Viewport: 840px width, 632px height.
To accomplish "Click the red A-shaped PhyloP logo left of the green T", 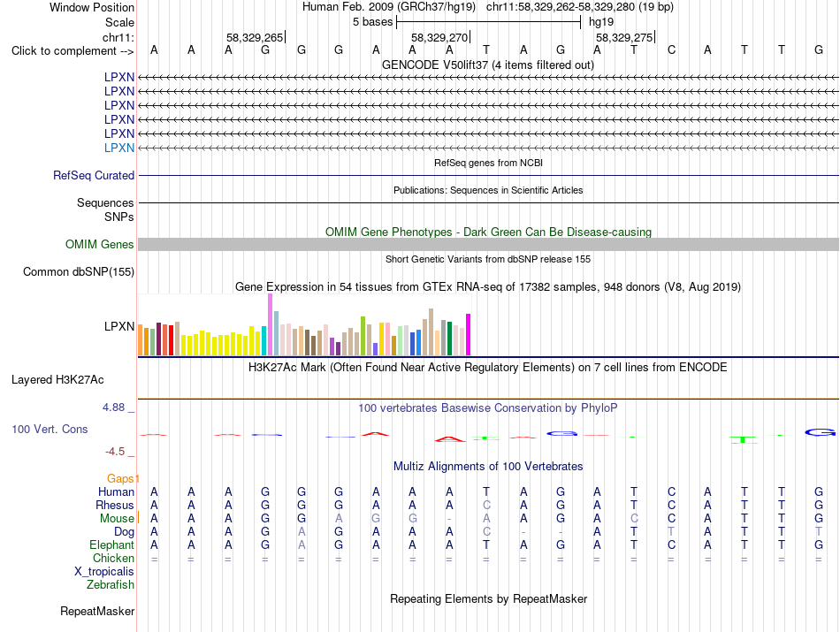I will 450,439.
